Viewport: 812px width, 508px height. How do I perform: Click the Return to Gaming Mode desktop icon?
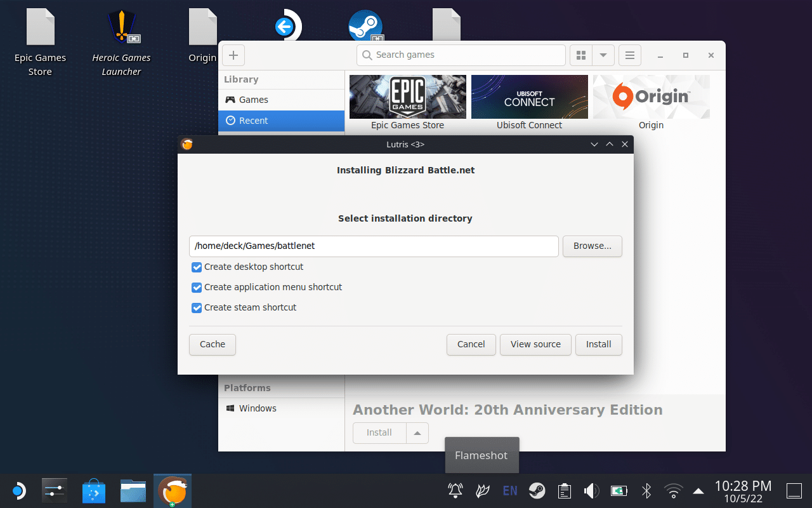(287, 27)
